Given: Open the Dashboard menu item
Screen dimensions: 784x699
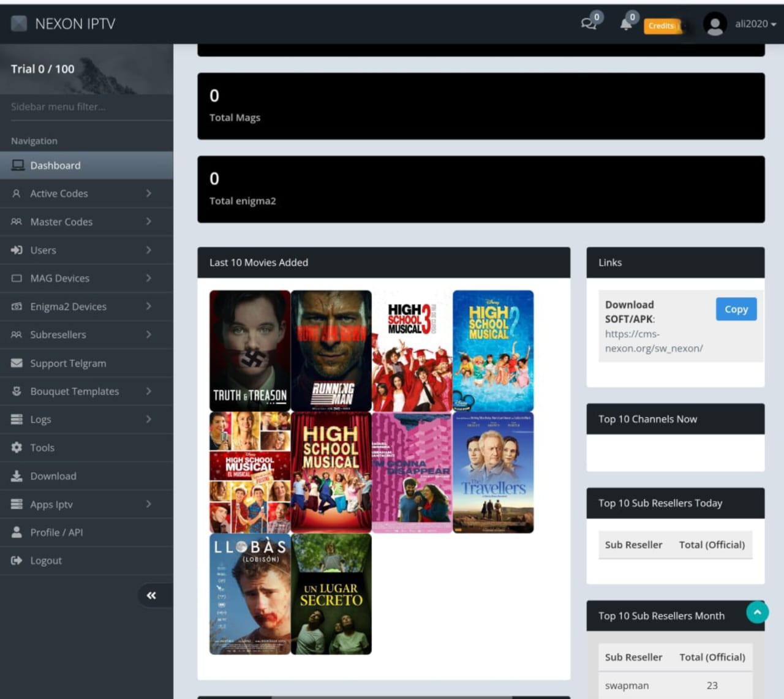Looking at the screenshot, I should [x=86, y=165].
